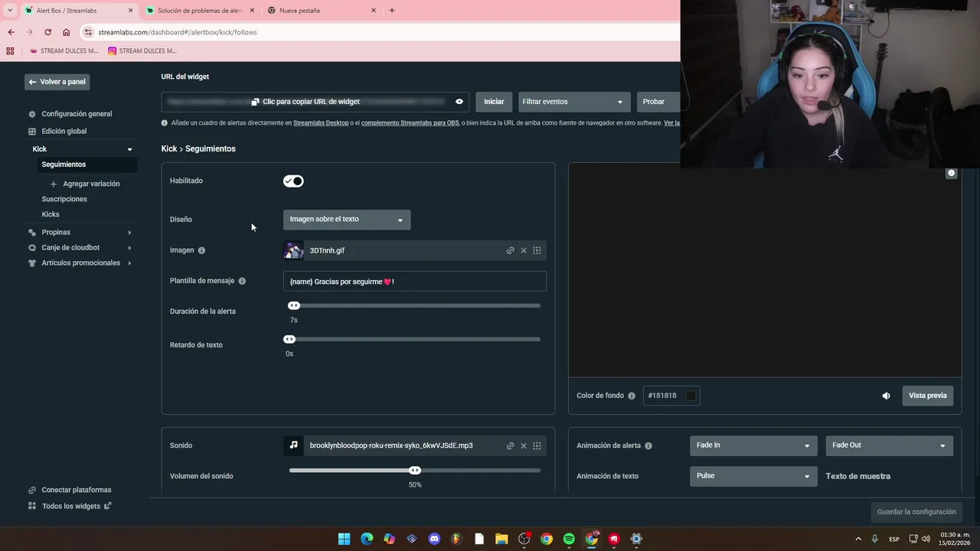The width and height of the screenshot is (980, 551).
Task: Click the browser home icon
Action: [x=66, y=32]
